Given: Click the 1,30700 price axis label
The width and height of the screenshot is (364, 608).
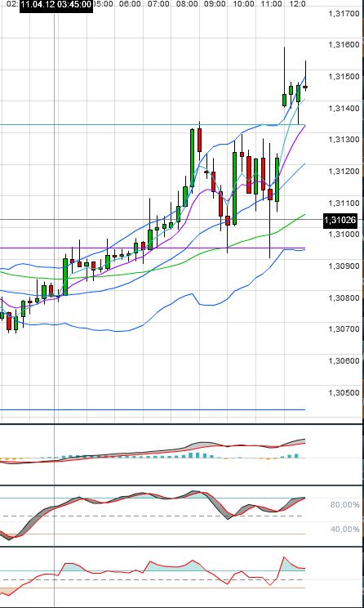Looking at the screenshot, I should click(344, 329).
